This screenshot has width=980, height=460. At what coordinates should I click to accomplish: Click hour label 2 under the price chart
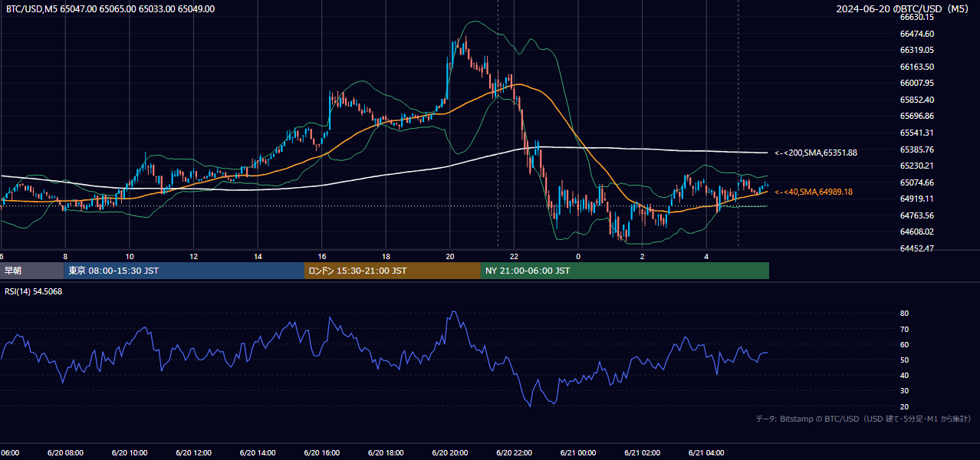[643, 257]
